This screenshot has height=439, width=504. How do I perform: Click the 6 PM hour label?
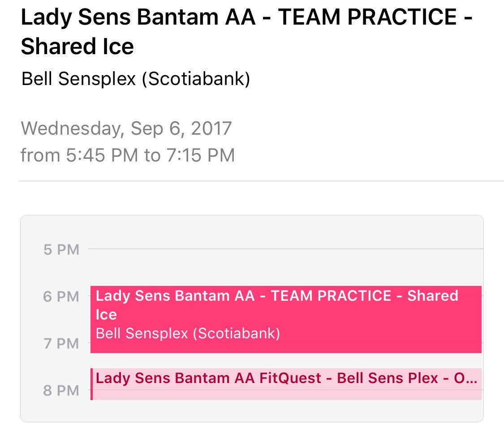coord(61,296)
